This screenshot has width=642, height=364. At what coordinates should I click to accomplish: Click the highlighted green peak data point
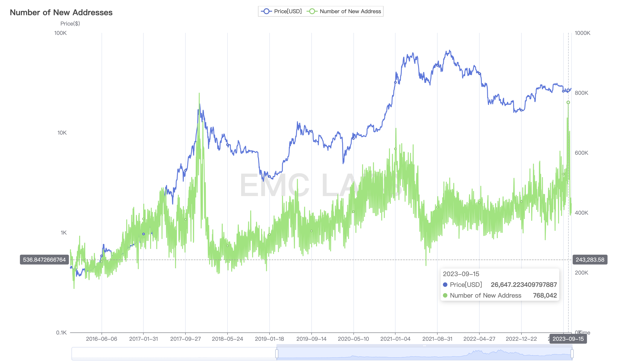coord(568,102)
